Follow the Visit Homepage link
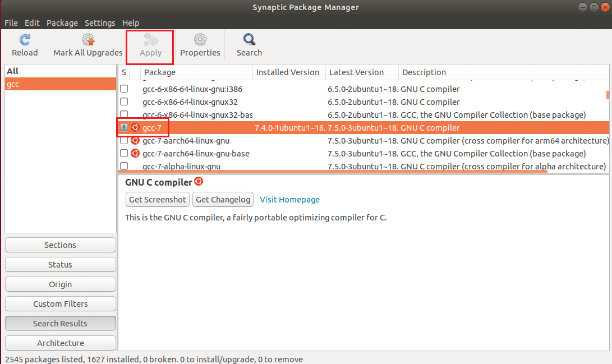Screen dimensions: 612x364 [x=290, y=200]
